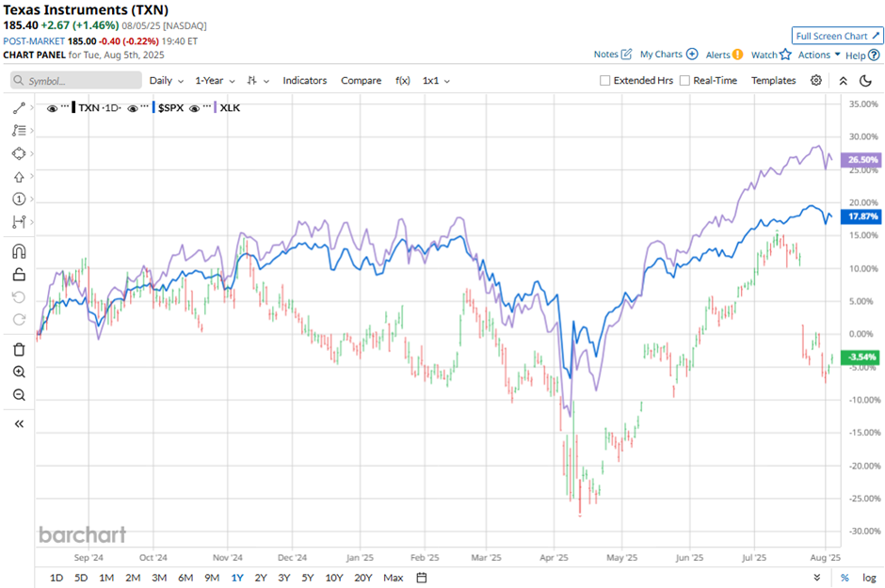Open the $SPX series options menu

(x=145, y=106)
